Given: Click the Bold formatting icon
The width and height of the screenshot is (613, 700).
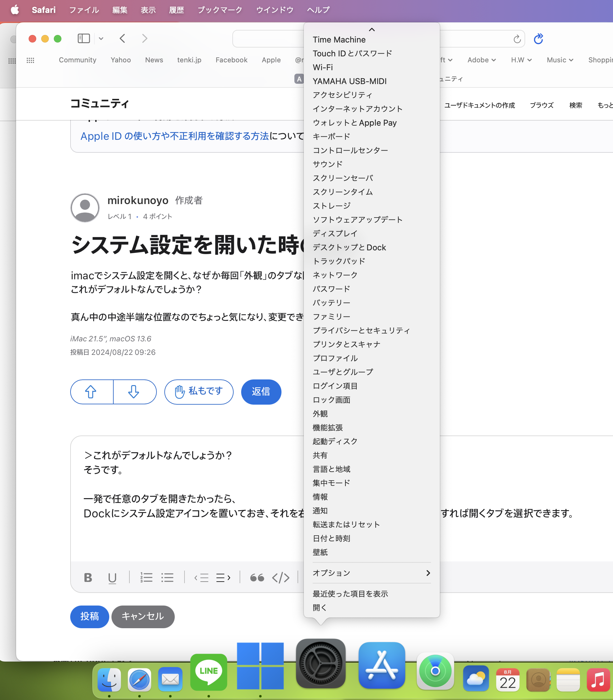Looking at the screenshot, I should [x=88, y=578].
